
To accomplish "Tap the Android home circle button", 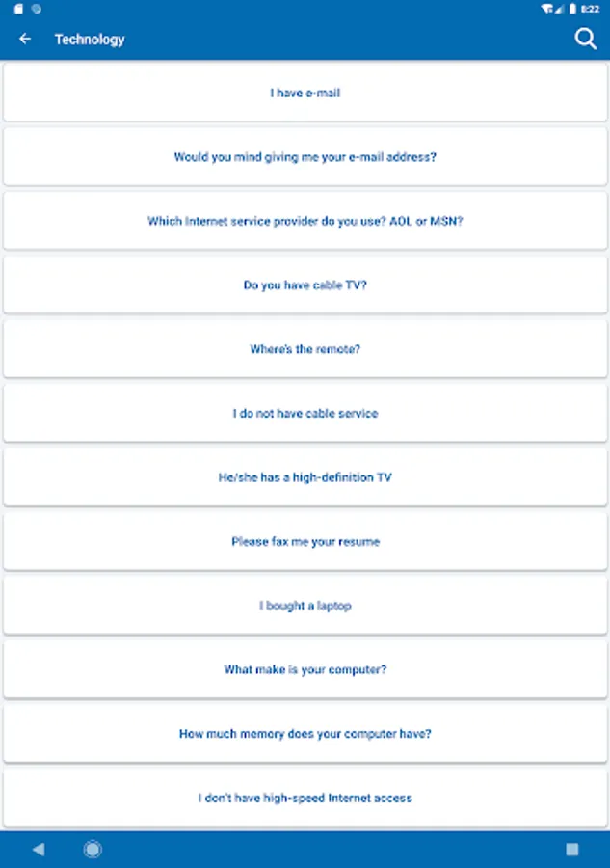I will 93,849.
